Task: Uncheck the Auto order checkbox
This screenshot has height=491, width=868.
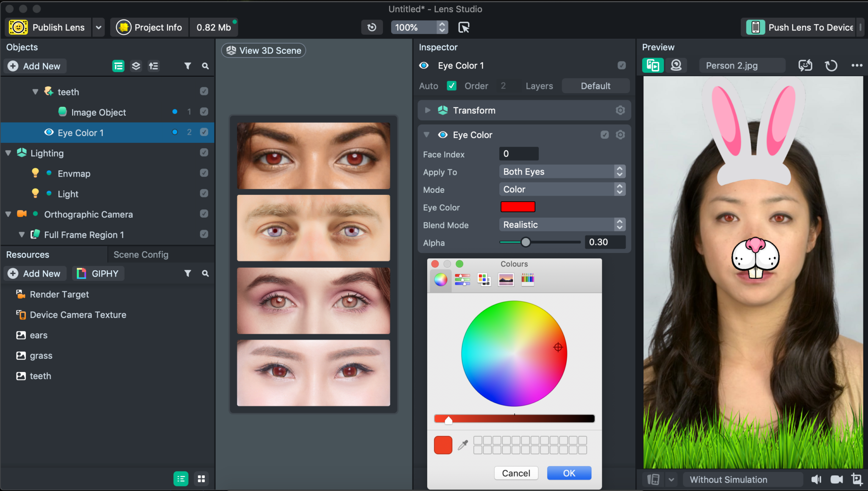Action: [452, 86]
